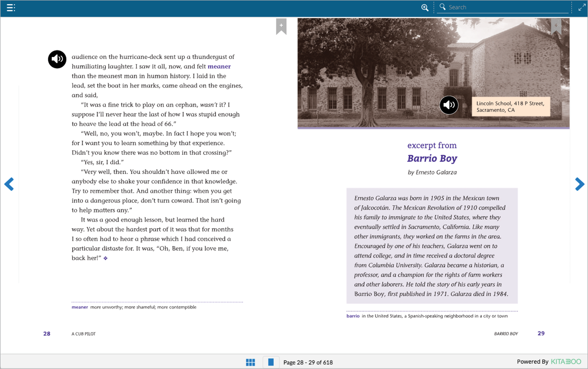Add a bookmark on page 29
This screenshot has height=369, width=588.
(x=556, y=26)
